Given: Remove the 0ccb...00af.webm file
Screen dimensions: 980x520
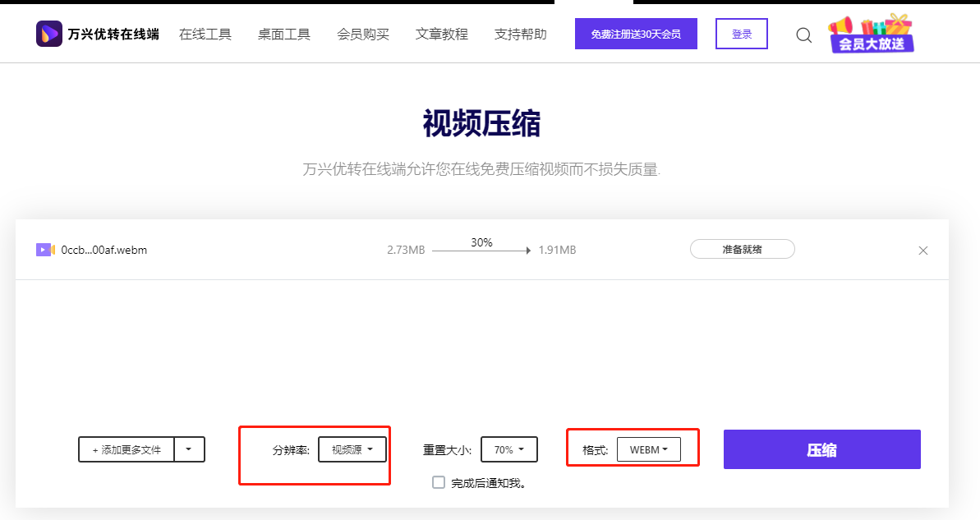Looking at the screenshot, I should point(922,250).
